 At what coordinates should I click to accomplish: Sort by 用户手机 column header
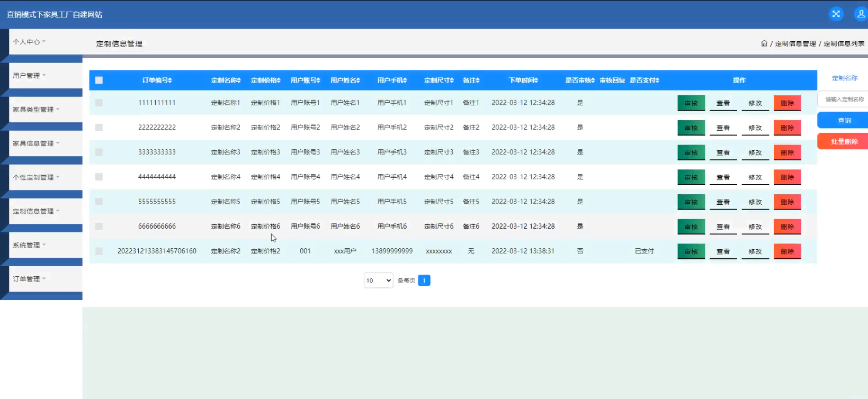pyautogui.click(x=392, y=80)
